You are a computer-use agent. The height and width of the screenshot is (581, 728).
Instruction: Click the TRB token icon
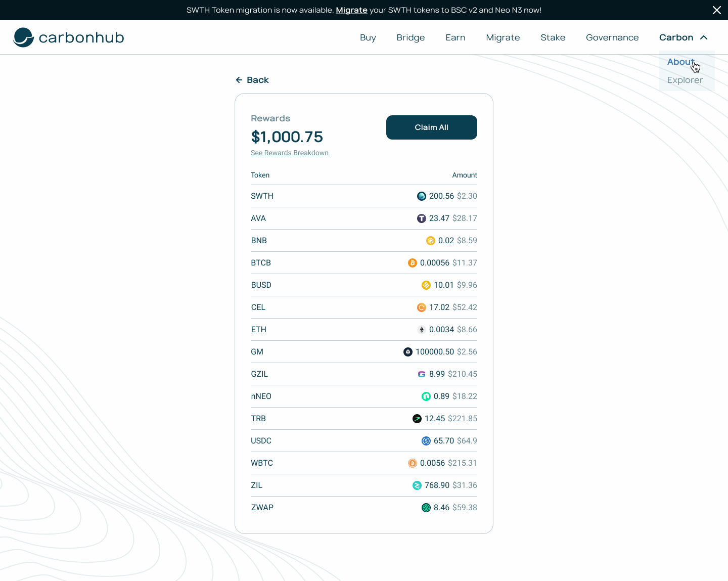click(x=417, y=419)
